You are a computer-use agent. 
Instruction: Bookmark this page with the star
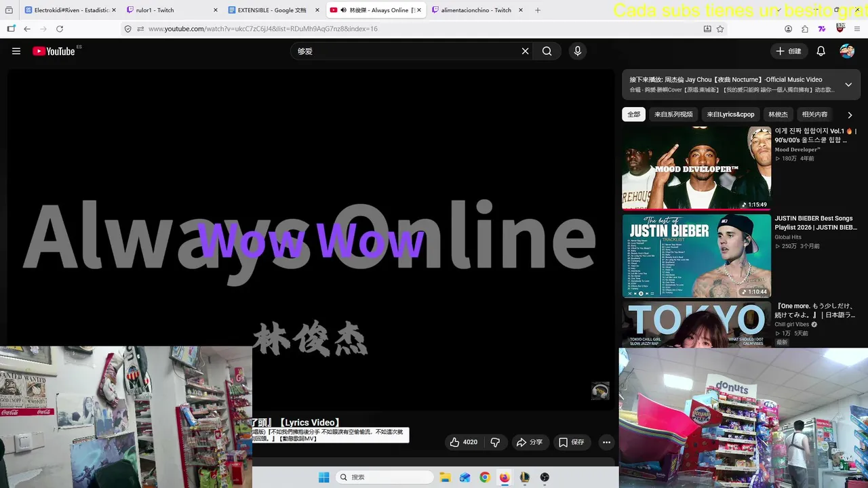pyautogui.click(x=720, y=29)
